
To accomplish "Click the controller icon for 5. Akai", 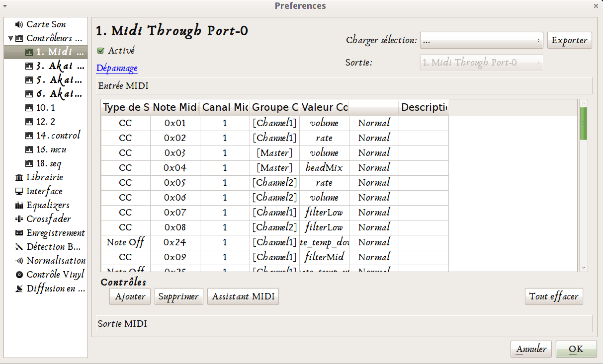I will 29,80.
